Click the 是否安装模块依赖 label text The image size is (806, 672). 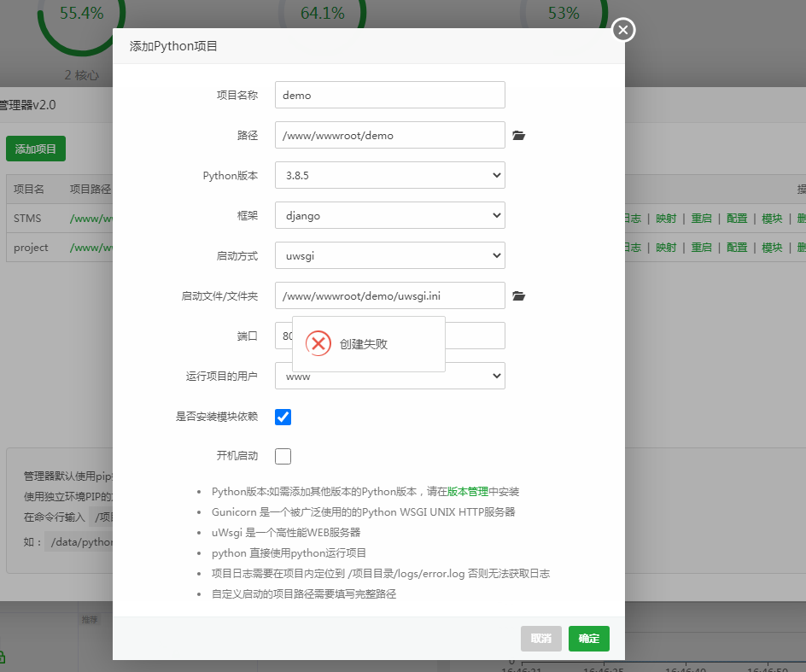point(216,417)
